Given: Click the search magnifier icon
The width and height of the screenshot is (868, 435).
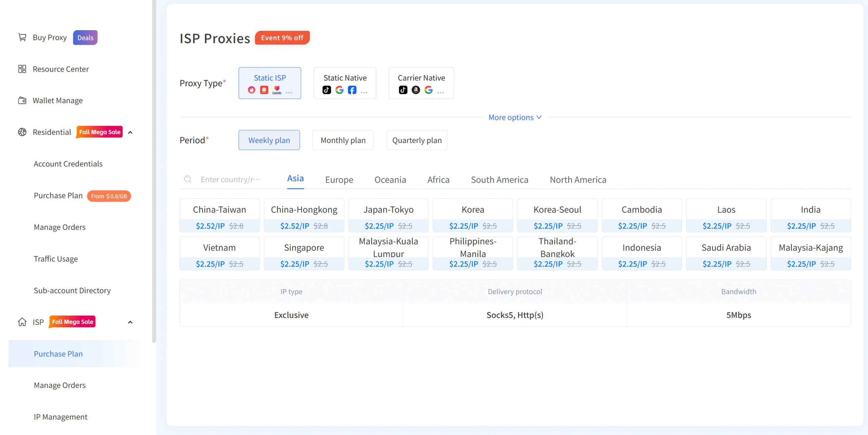Looking at the screenshot, I should click(188, 179).
